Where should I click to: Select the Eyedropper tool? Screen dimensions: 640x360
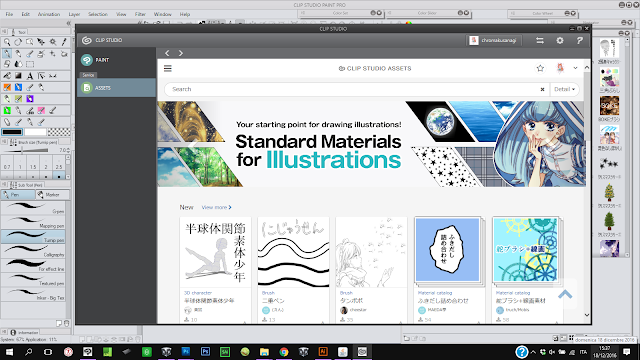click(x=64, y=42)
